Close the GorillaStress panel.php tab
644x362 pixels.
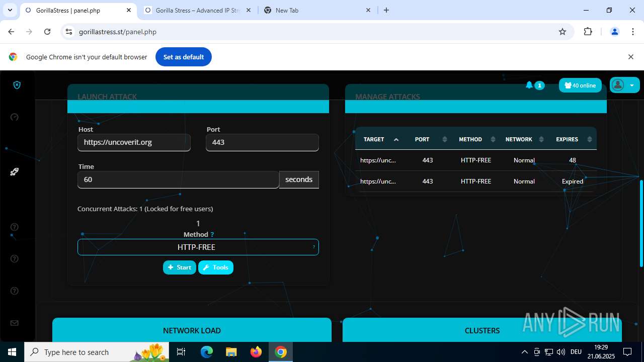[x=129, y=10]
